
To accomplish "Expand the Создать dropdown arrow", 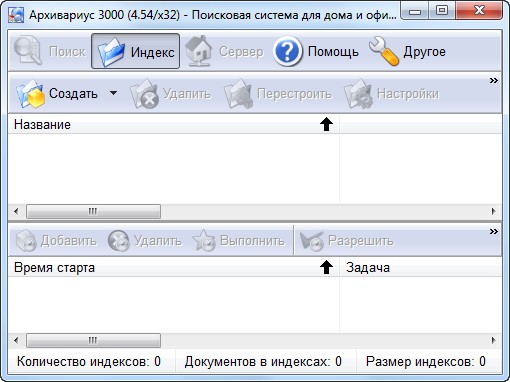I will pos(113,93).
